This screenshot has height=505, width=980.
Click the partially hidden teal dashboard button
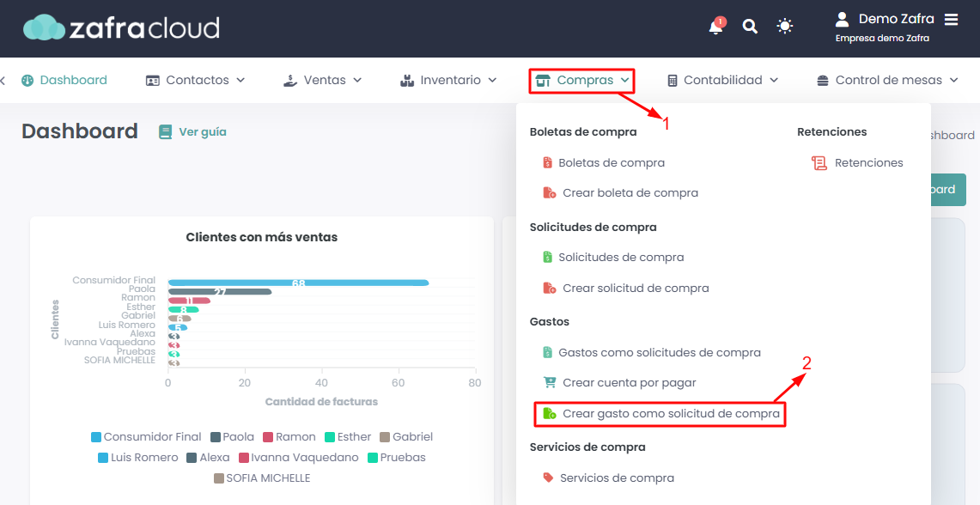pyautogui.click(x=948, y=190)
